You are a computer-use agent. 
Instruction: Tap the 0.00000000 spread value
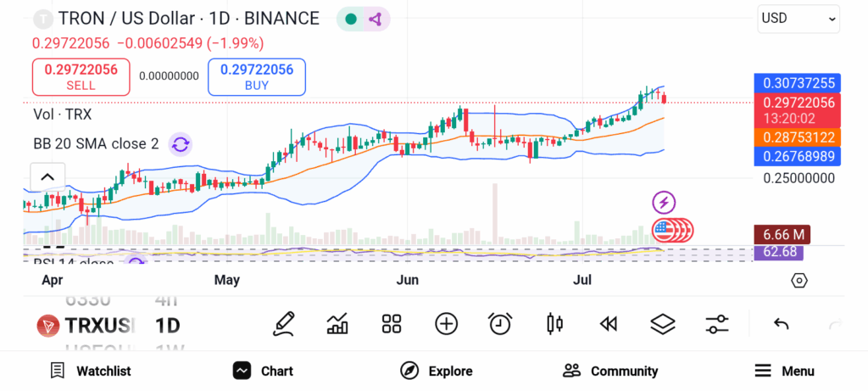[x=169, y=75]
